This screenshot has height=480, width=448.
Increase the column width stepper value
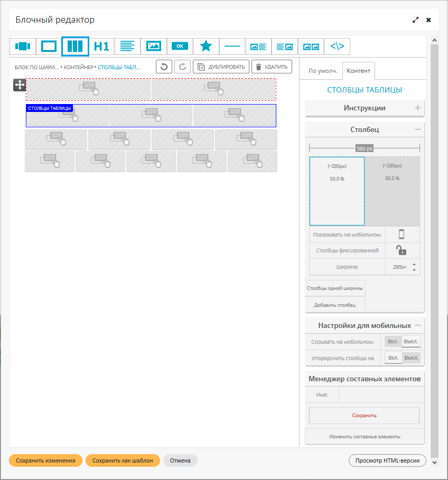coord(414,264)
